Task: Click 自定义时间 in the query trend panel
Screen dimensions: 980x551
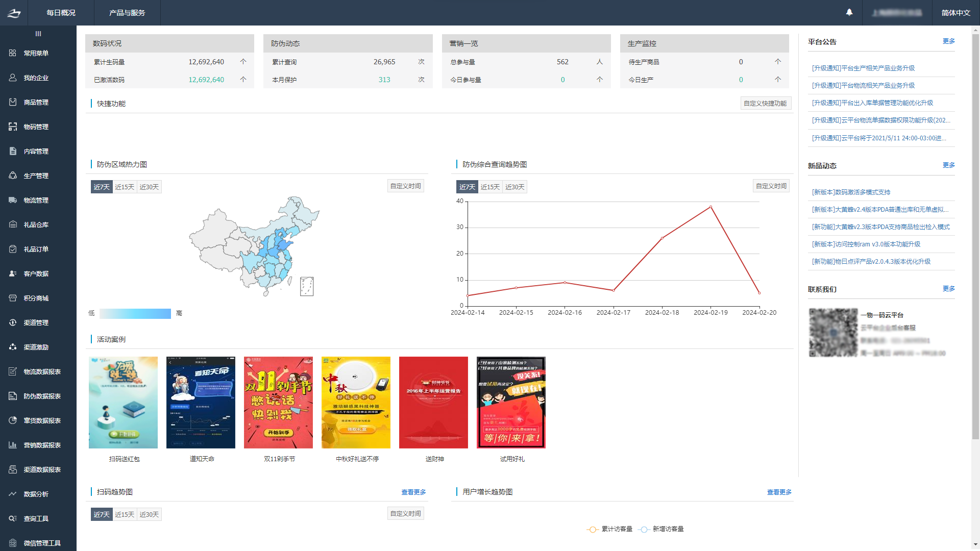Action: 771,186
